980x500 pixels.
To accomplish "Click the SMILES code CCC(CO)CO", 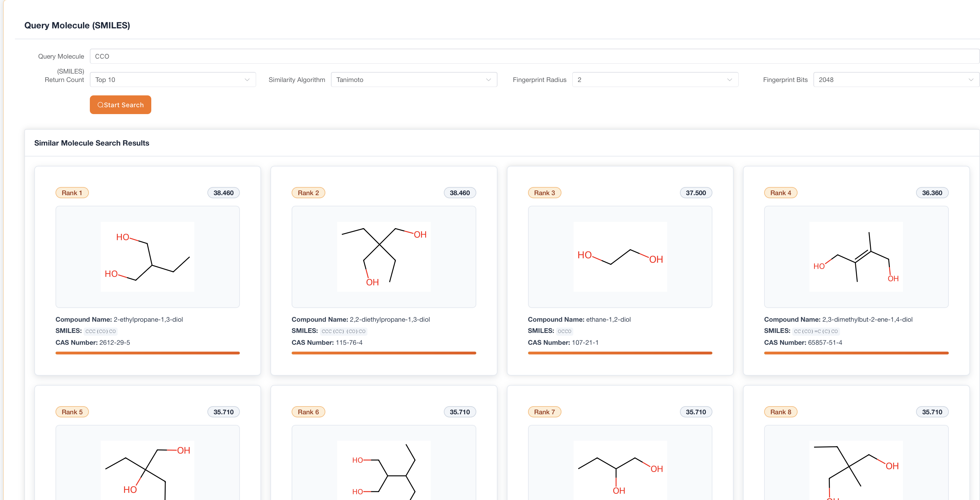I will coord(100,331).
